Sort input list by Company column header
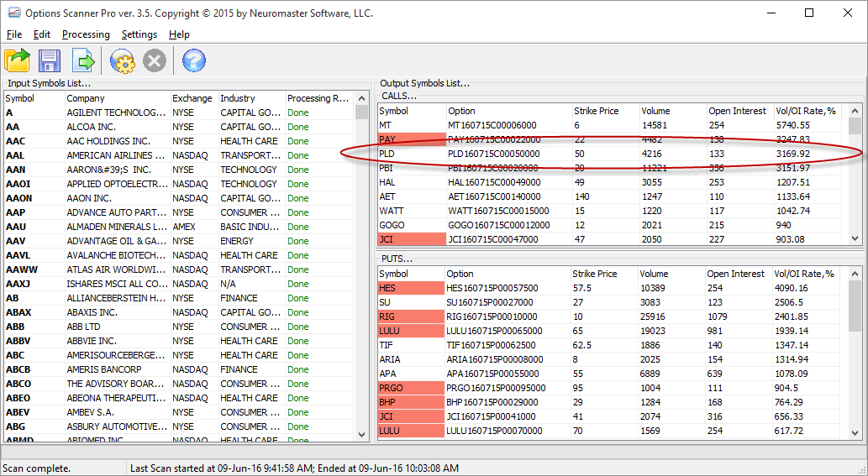 click(x=118, y=98)
